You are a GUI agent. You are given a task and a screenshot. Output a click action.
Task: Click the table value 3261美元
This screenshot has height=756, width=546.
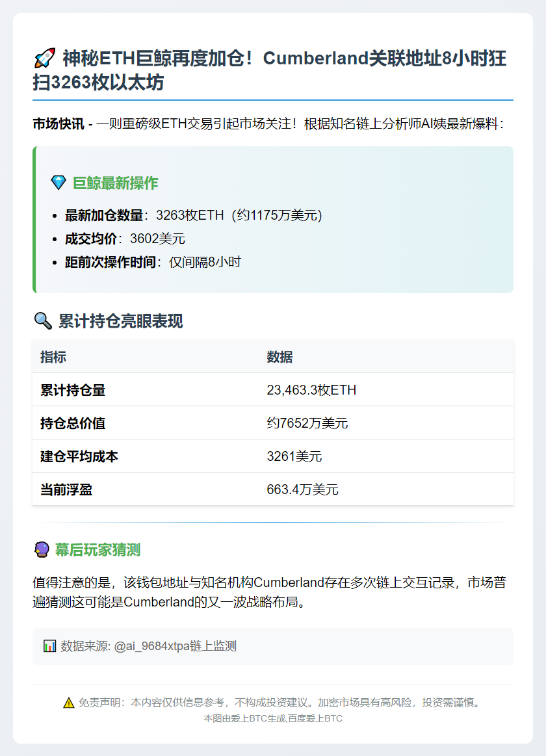294,456
